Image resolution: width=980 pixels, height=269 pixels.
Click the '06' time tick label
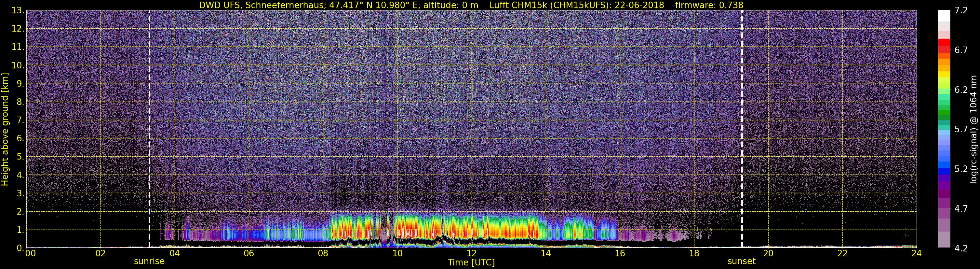249,253
